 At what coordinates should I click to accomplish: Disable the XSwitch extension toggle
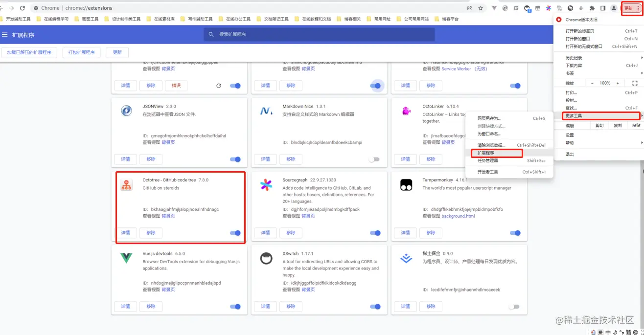[x=375, y=307]
